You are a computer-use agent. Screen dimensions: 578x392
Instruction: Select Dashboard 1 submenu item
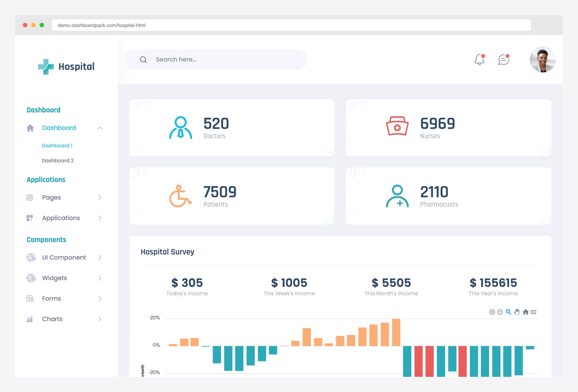click(57, 145)
